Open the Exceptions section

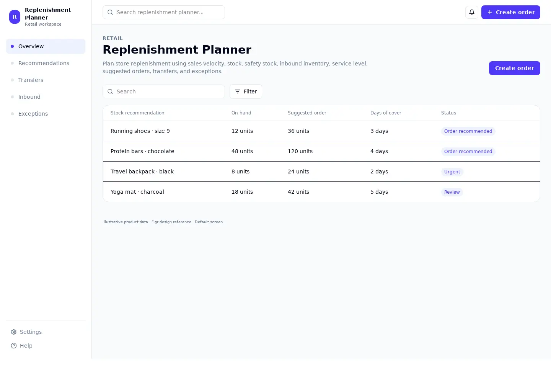pos(46,114)
